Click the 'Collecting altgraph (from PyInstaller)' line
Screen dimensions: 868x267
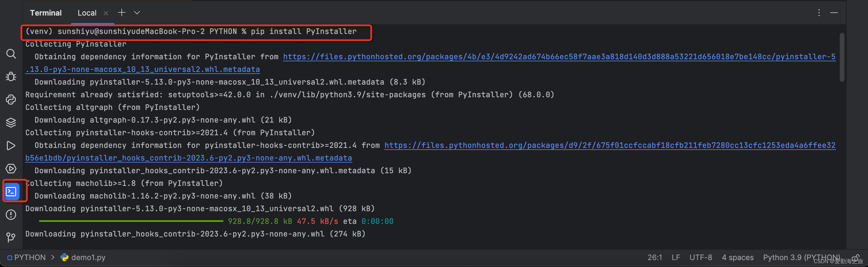click(x=113, y=107)
